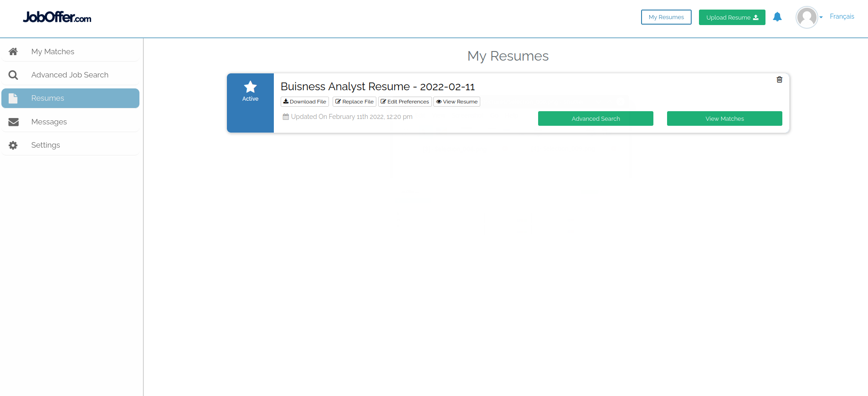Click the green View Matches button
This screenshot has width=868, height=396.
(724, 118)
